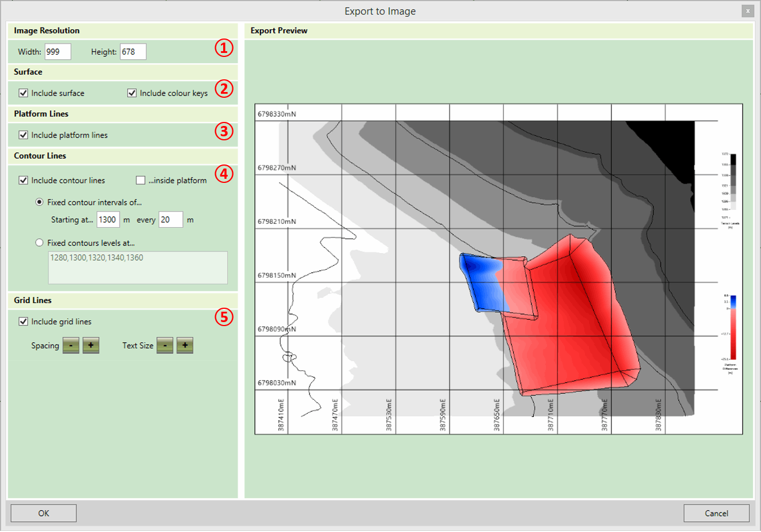Screen dimensions: 761x532
Task: Decrease grid text size with minus button
Action: tap(165, 346)
